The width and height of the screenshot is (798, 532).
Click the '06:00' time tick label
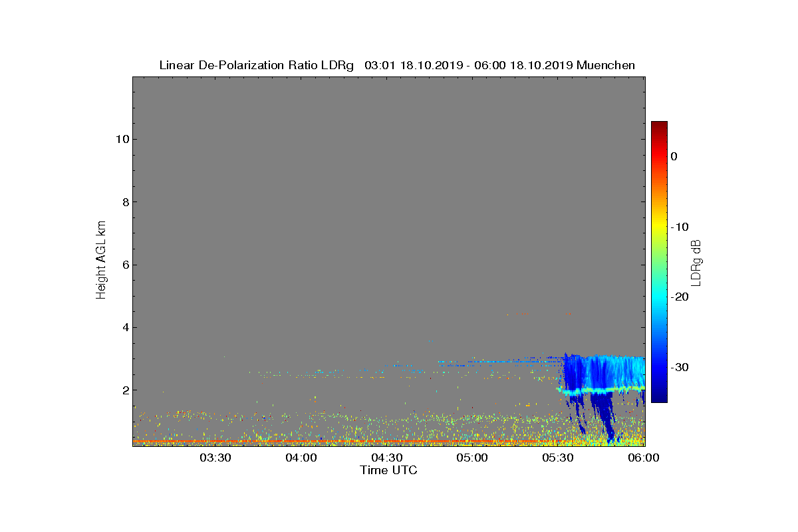pyautogui.click(x=642, y=458)
